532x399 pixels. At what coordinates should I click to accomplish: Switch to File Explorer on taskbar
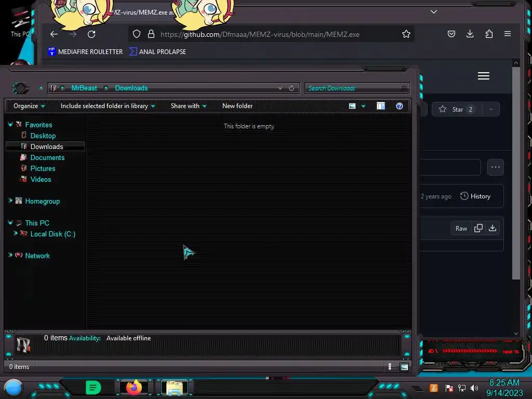click(x=175, y=388)
